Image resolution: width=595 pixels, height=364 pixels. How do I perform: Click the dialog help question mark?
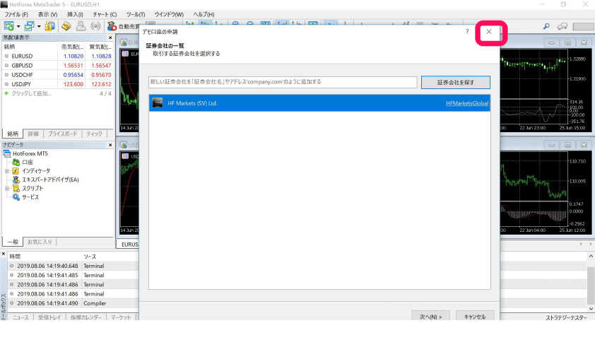pos(466,32)
